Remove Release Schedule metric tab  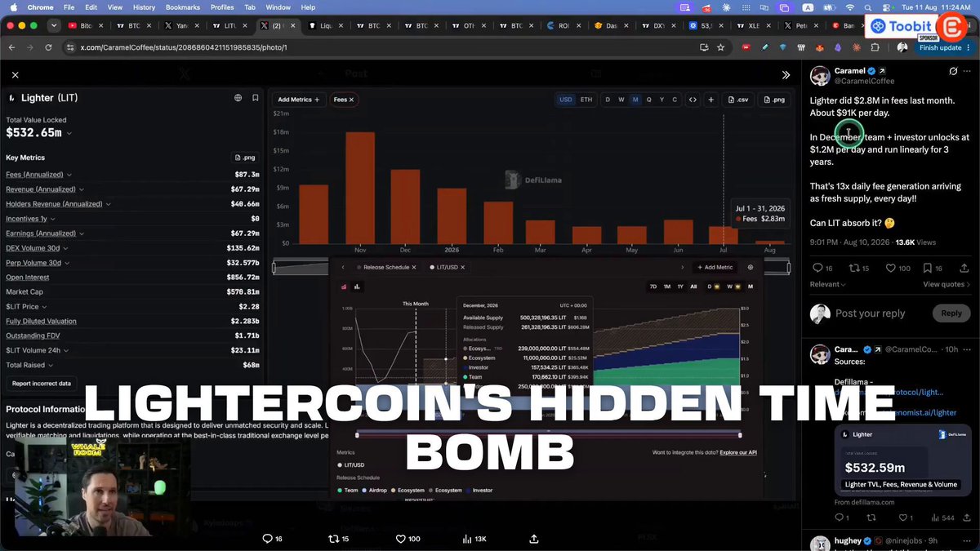coord(413,267)
